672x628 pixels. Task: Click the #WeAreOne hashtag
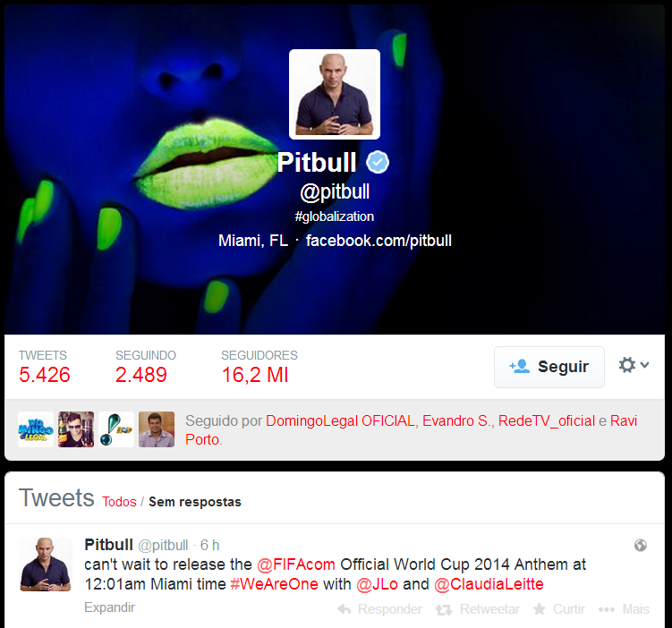click(x=275, y=584)
